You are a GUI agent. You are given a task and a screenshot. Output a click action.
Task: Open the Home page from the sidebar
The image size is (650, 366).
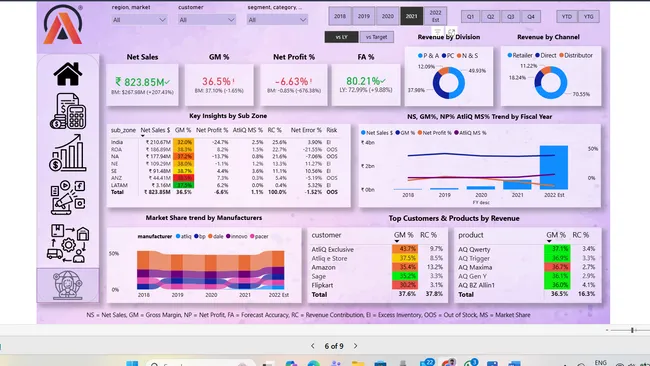pyautogui.click(x=68, y=74)
